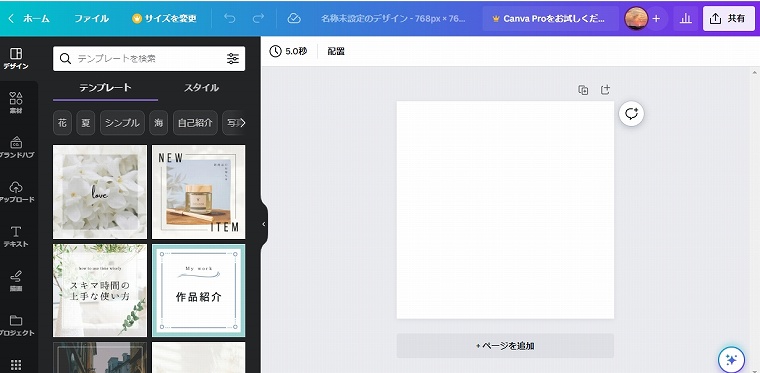This screenshot has height=373, width=760.
Task: Select the スキマ時間の上手な使い方 template
Action: [100, 290]
